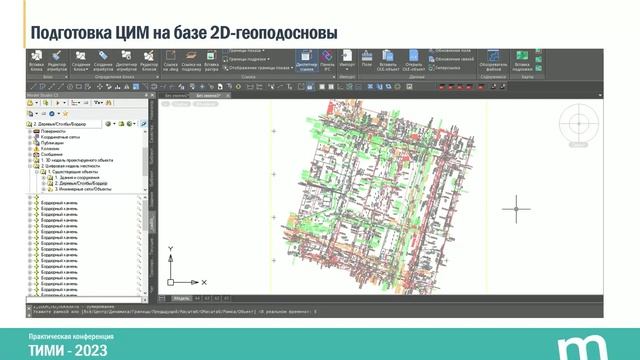Select the circle drawing tool in toolbar
Screen dimensions: 640x360
70,87
